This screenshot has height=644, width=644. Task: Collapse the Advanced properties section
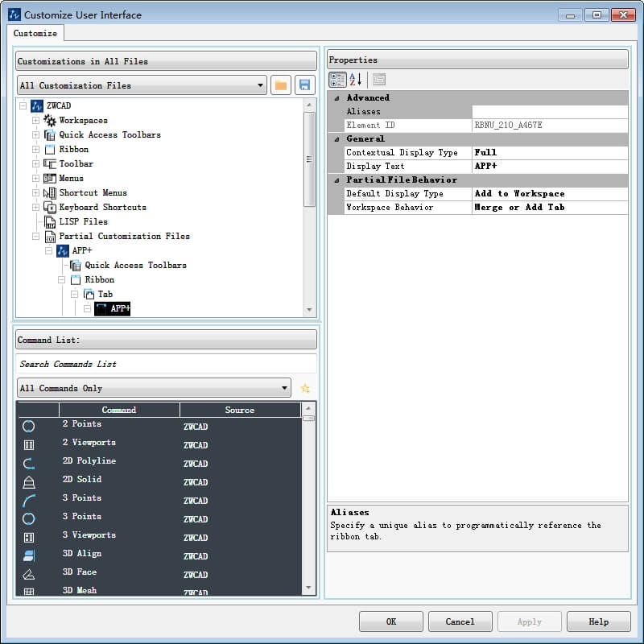pos(336,98)
